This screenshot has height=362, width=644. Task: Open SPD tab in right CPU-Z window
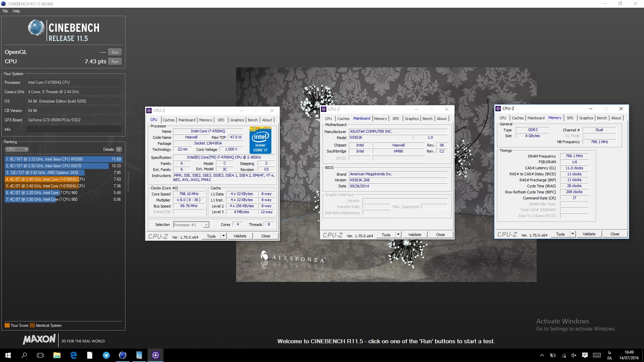(570, 118)
